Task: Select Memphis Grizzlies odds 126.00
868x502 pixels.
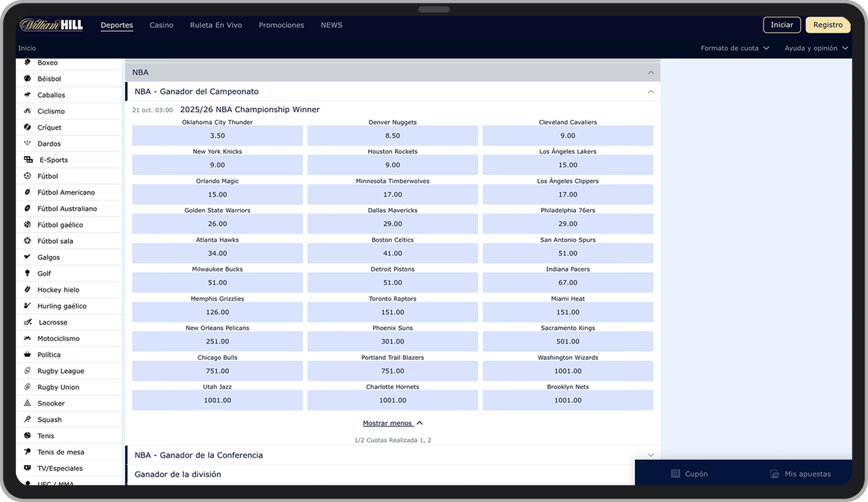Action: pos(218,312)
